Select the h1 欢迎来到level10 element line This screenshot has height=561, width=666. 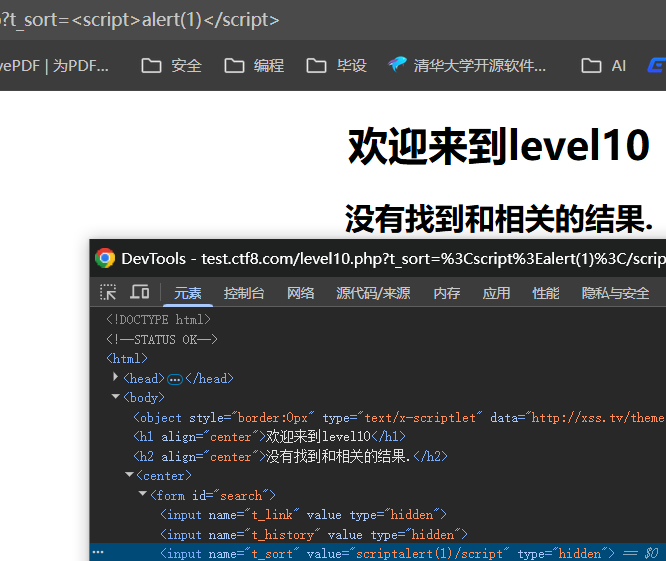269,437
